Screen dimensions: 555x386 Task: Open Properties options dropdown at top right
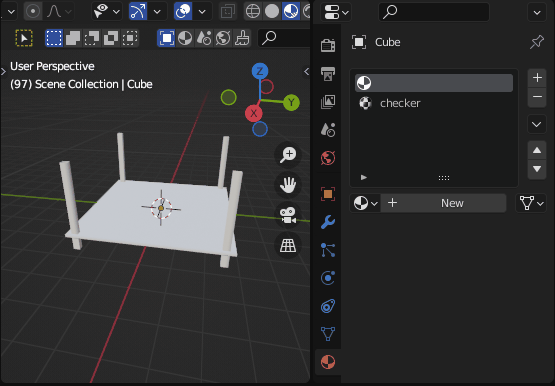click(x=537, y=12)
